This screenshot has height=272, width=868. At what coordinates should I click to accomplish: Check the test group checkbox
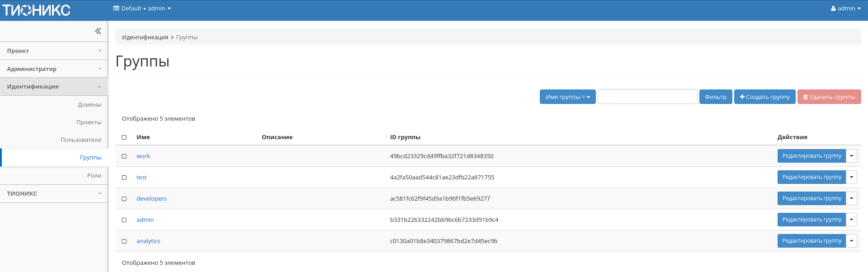tap(124, 178)
